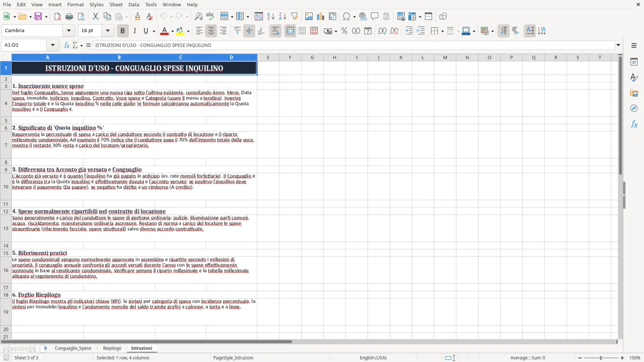644x362 pixels.
Task: Open the font name dropdown
Action: pyautogui.click(x=69, y=31)
